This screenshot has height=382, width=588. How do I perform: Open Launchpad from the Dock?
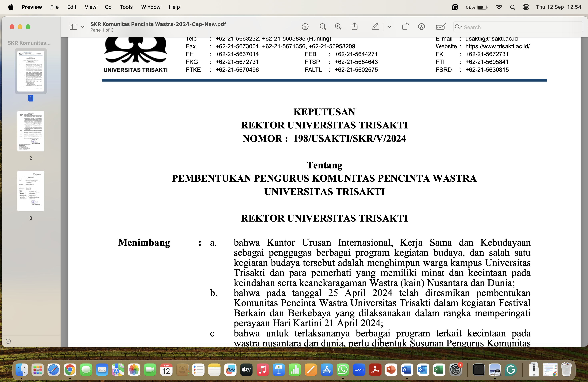click(x=38, y=369)
